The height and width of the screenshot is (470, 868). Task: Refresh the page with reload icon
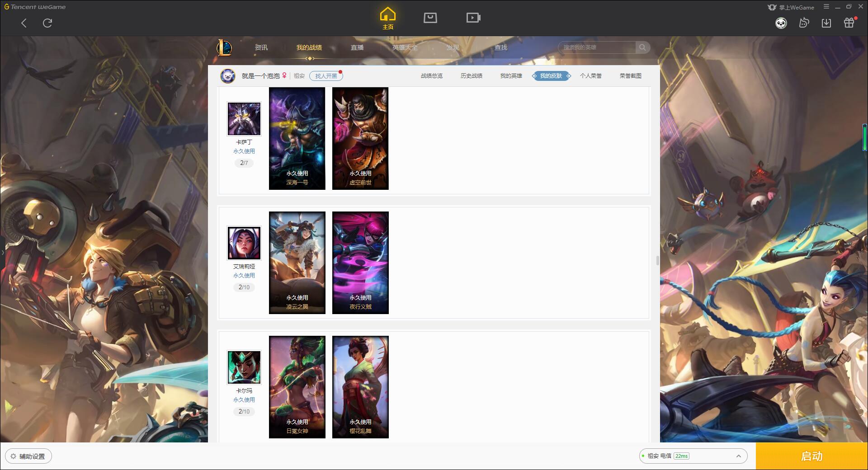(x=47, y=23)
